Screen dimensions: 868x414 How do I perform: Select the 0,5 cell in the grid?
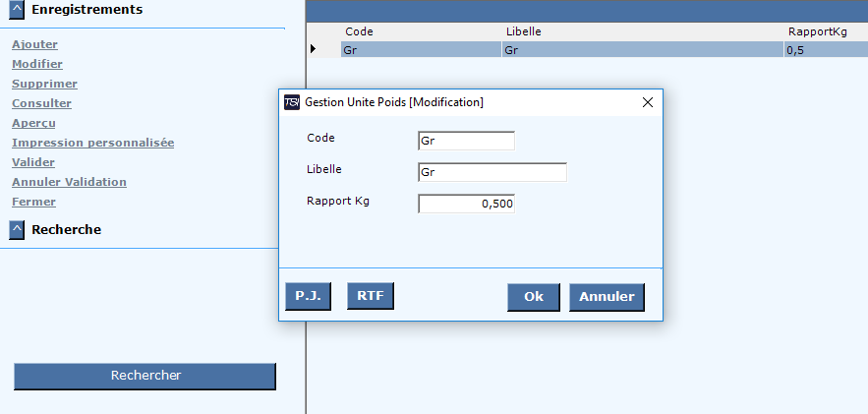[x=826, y=50]
